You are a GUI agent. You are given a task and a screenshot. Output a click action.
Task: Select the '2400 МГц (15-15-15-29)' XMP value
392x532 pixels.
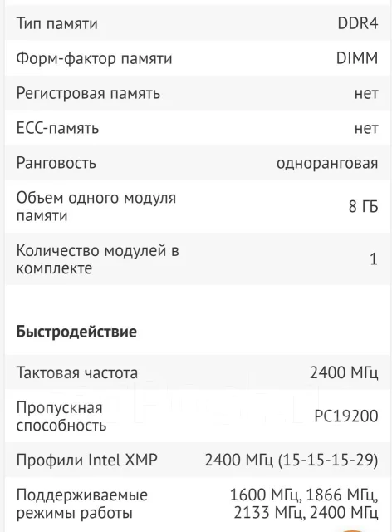292,461
